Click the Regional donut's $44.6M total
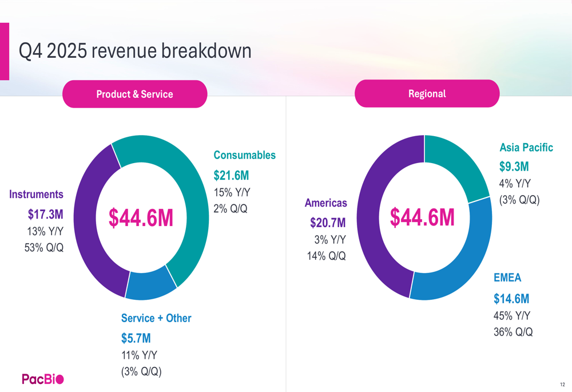 (422, 217)
